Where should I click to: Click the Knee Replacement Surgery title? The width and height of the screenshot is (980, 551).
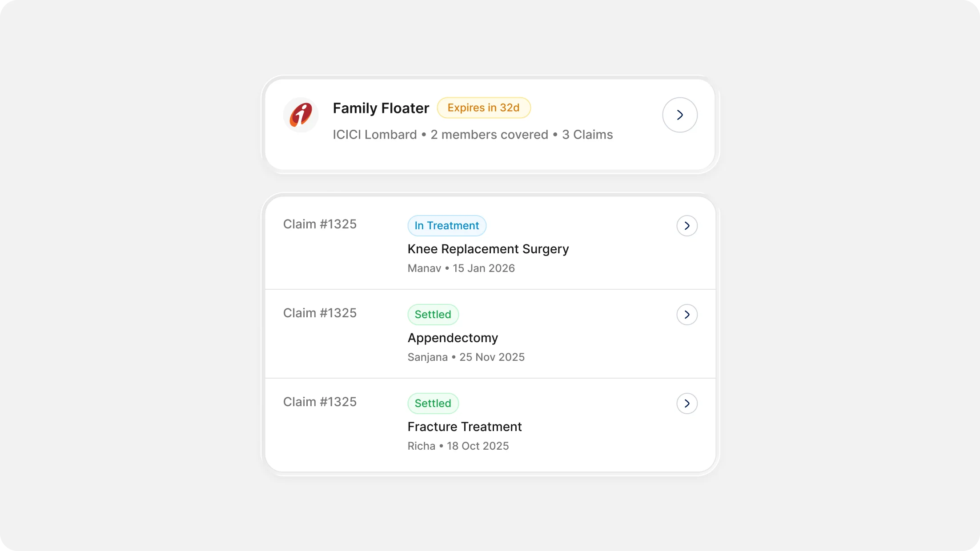tap(488, 249)
